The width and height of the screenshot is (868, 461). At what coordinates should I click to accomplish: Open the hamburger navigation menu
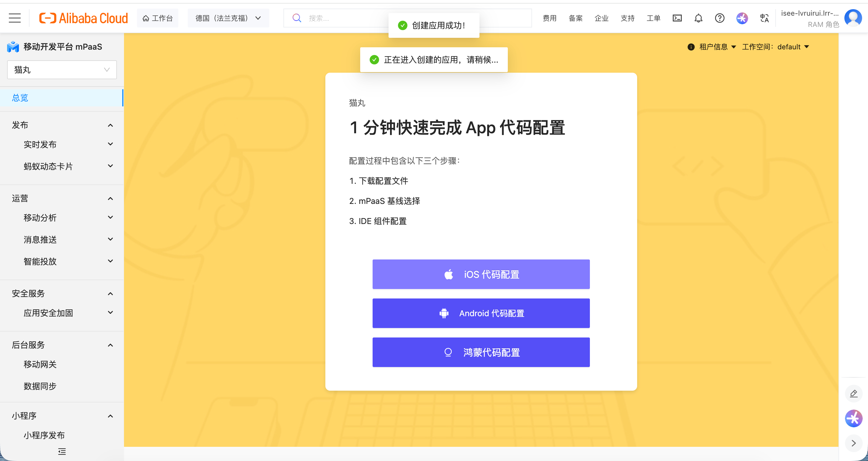coord(14,18)
